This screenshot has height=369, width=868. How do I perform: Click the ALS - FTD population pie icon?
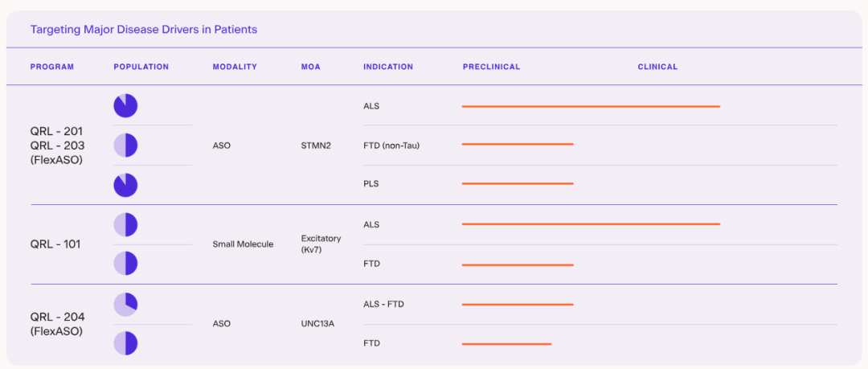pyautogui.click(x=125, y=304)
